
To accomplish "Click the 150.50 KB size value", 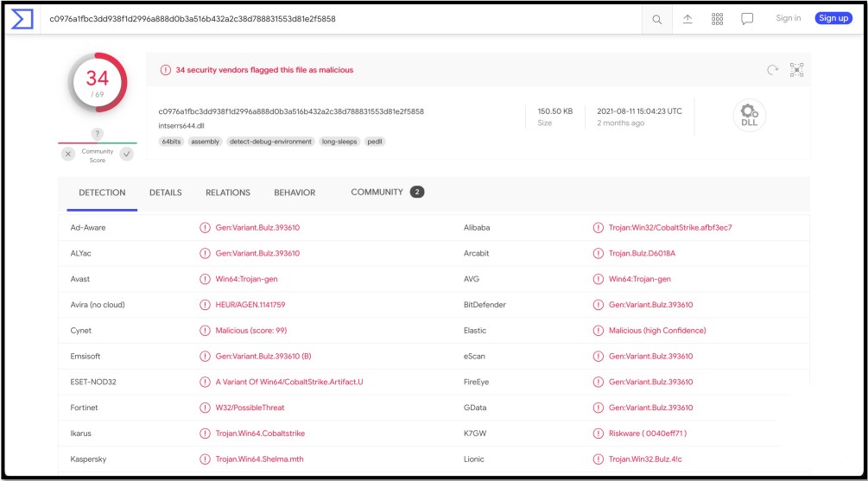I will click(555, 111).
